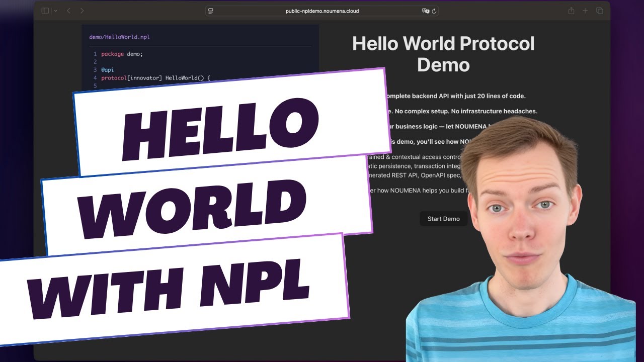
Task: Select the Hello World Protocol Demo heading
Action: 443,54
